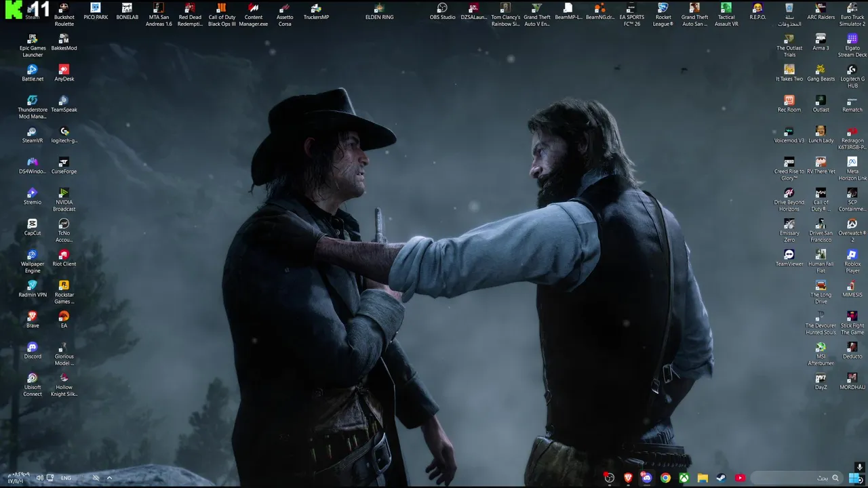Open Radmin VPN desktop icon
The width and height of the screenshot is (868, 488).
(x=32, y=289)
